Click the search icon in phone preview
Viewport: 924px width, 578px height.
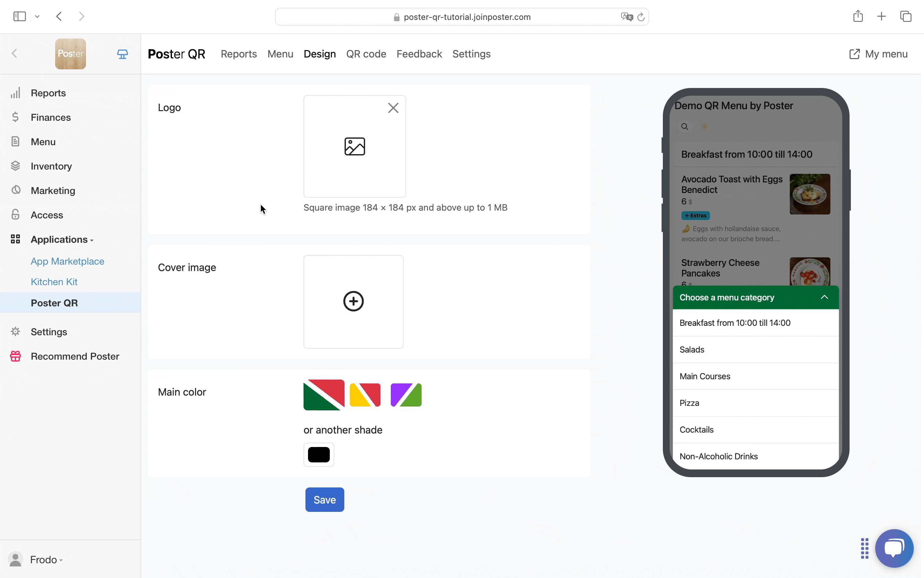click(685, 127)
